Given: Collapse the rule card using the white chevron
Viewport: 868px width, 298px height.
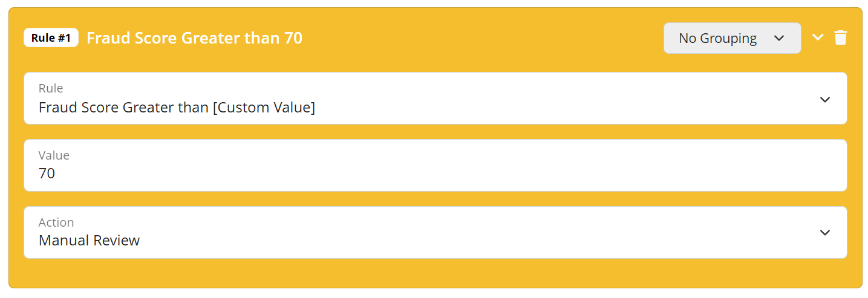Looking at the screenshot, I should click(818, 37).
